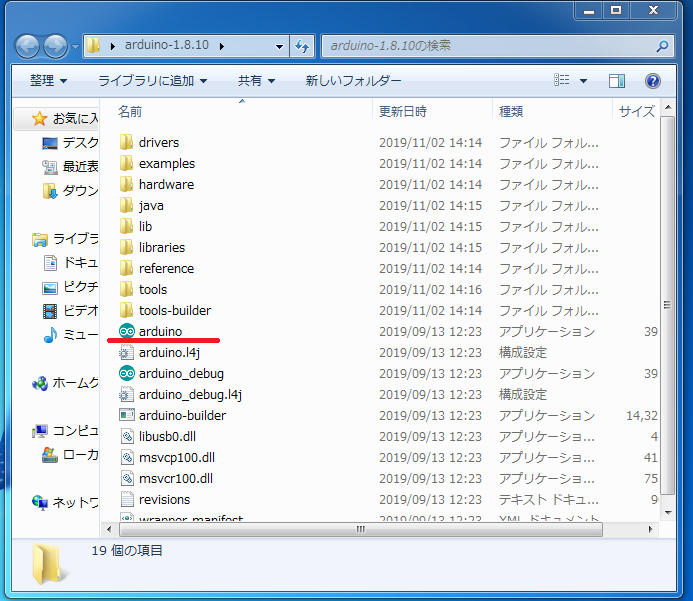
Task: Select the arduino-builder application icon
Action: click(126, 415)
